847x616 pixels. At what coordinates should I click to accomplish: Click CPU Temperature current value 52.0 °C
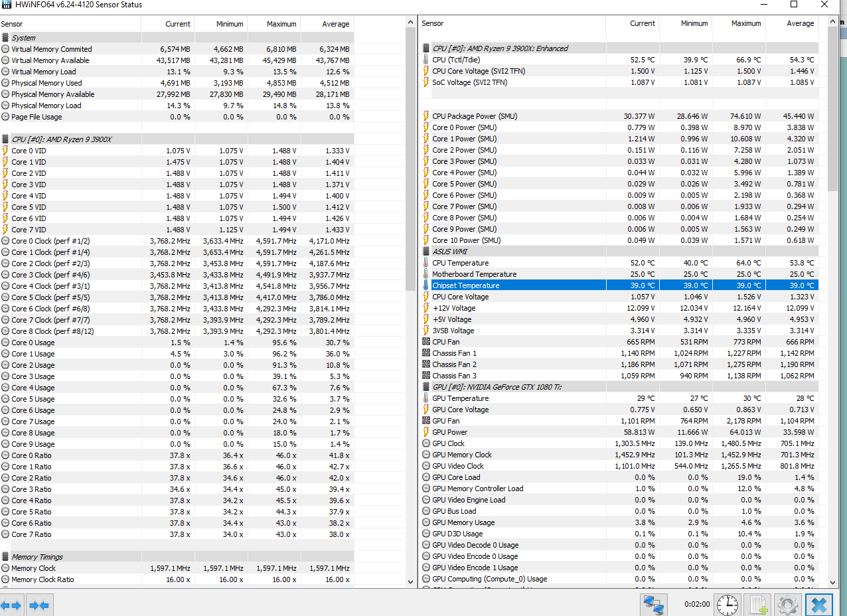643,263
